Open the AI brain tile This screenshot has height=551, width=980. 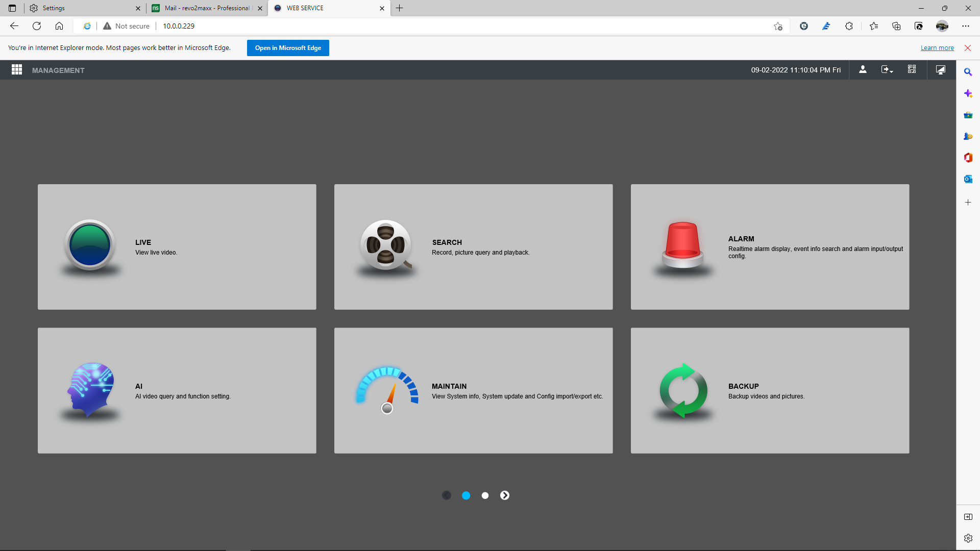coord(177,391)
